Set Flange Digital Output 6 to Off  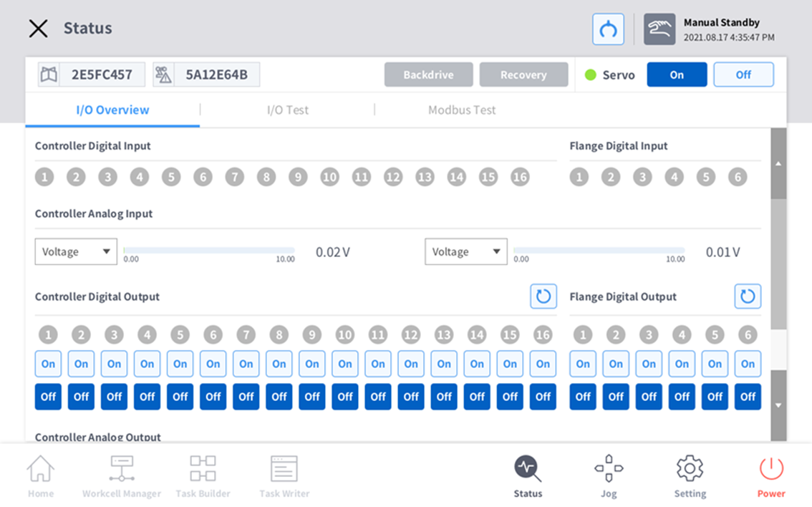tap(748, 397)
